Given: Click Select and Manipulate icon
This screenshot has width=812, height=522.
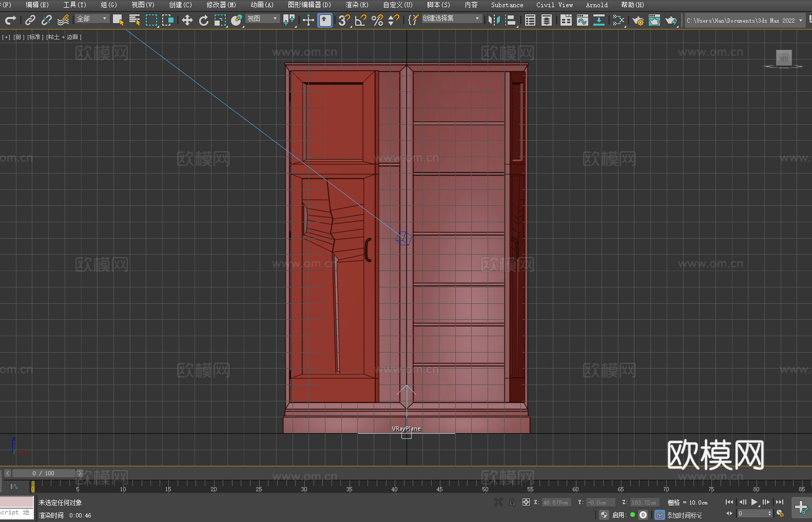Looking at the screenshot, I should (308, 20).
